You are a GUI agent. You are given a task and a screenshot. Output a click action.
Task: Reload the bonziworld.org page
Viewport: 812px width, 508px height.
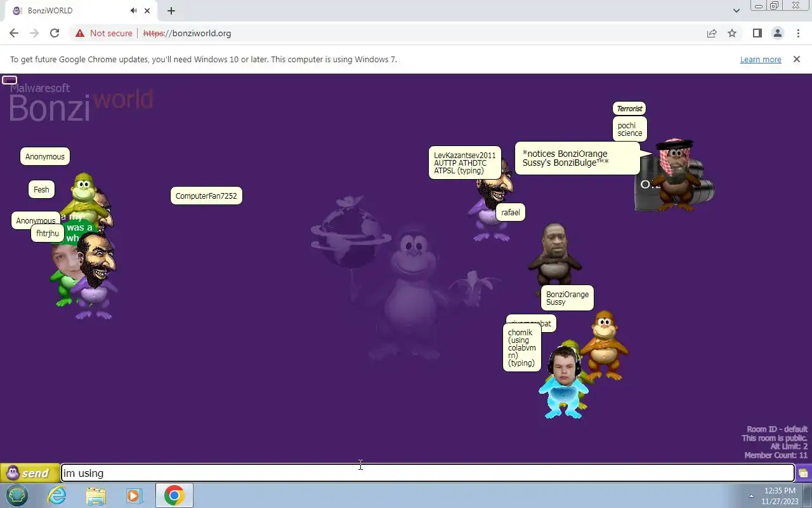pos(55,33)
